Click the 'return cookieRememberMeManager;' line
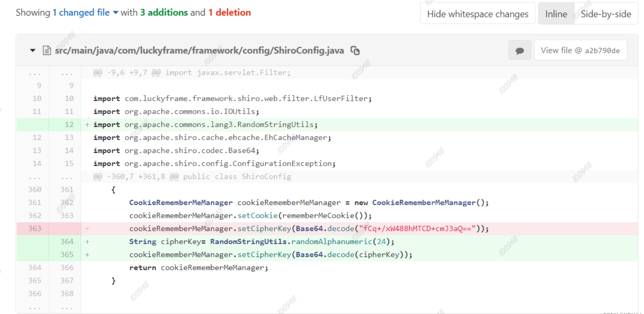 (x=359, y=267)
